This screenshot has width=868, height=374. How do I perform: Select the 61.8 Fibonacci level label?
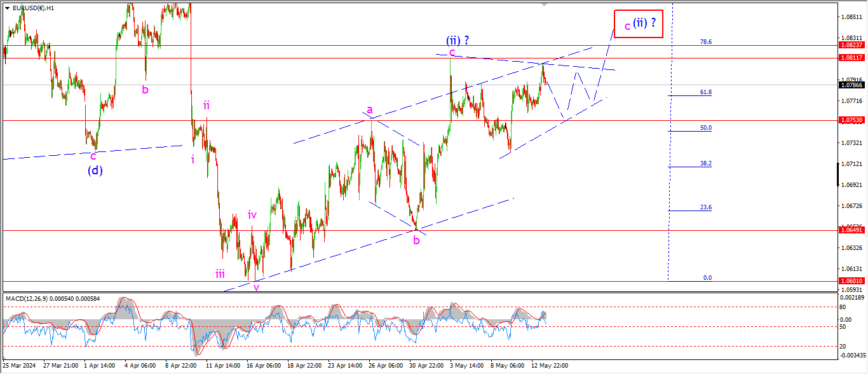pyautogui.click(x=705, y=92)
